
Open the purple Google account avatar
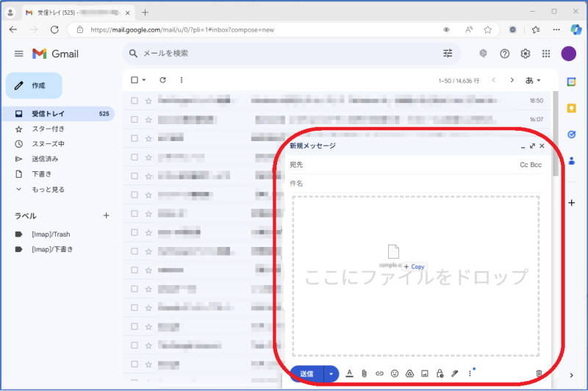pyautogui.click(x=568, y=54)
